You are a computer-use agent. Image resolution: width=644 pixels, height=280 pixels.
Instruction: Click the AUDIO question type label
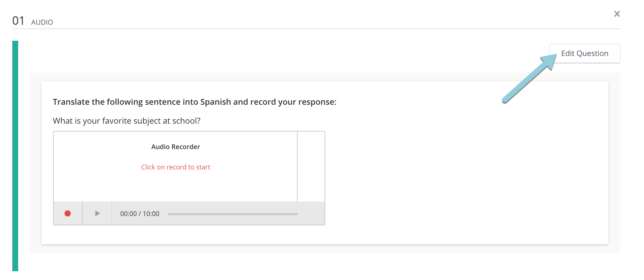(x=42, y=22)
